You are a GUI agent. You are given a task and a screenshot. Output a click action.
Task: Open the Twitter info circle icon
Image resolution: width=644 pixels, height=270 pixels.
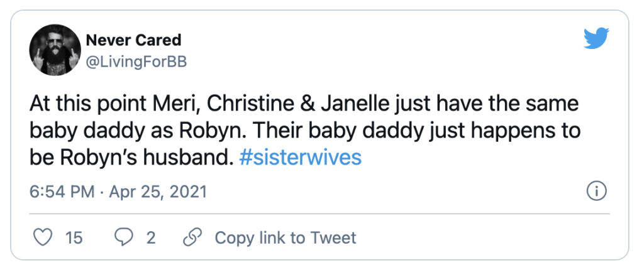[x=595, y=191]
